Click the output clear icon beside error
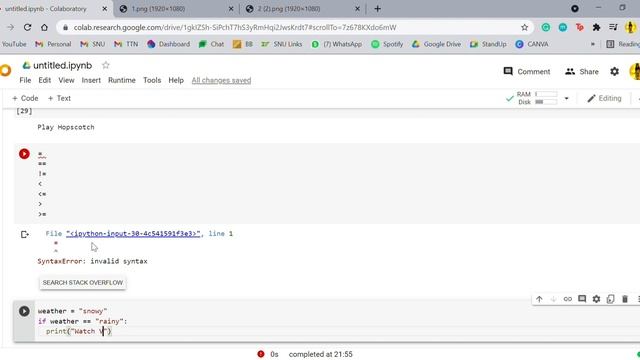Image resolution: width=640 pixels, height=360 pixels. tap(24, 234)
